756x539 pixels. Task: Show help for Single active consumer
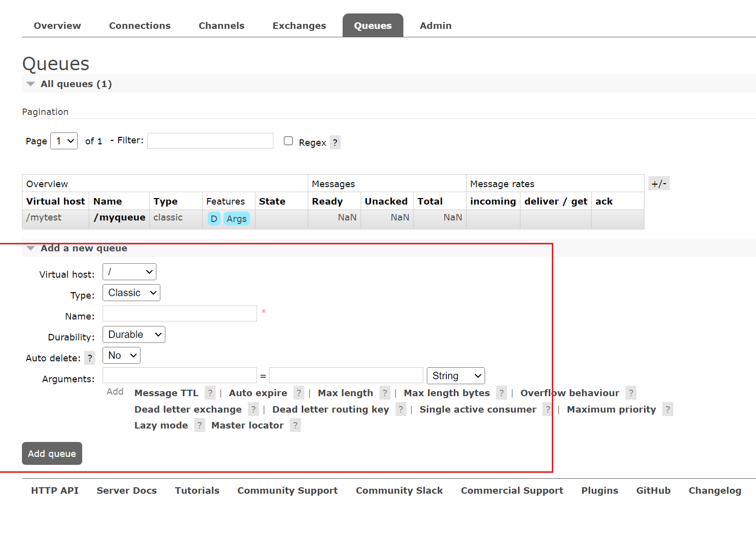tap(548, 410)
